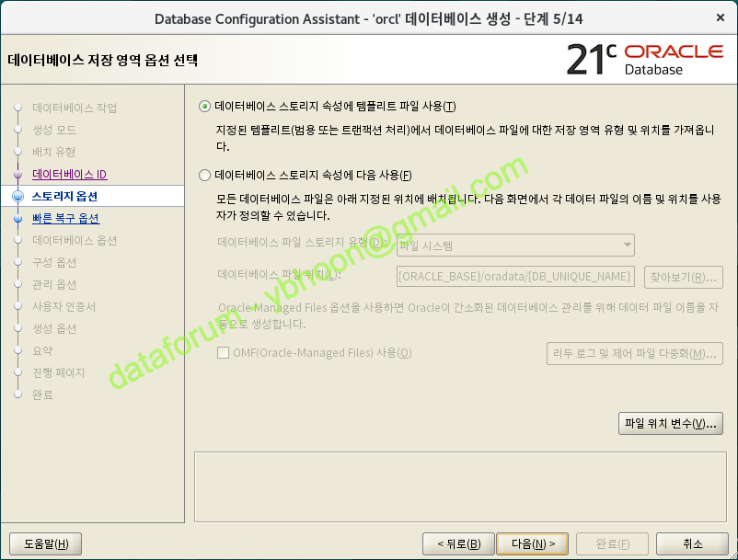Screen dimensions: 738x560
Task: Open the 빠른 복구 옵션 step link
Action: [65, 219]
